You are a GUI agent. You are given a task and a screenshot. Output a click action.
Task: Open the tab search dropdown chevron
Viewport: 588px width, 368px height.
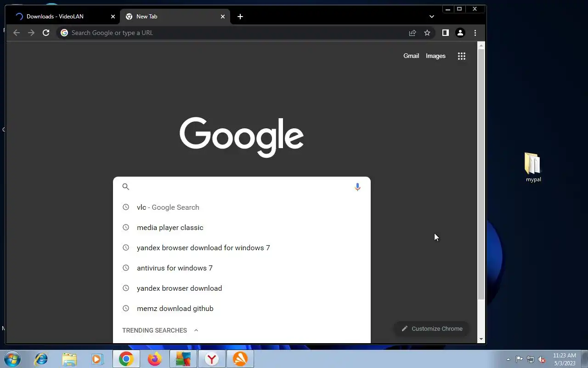(x=432, y=17)
